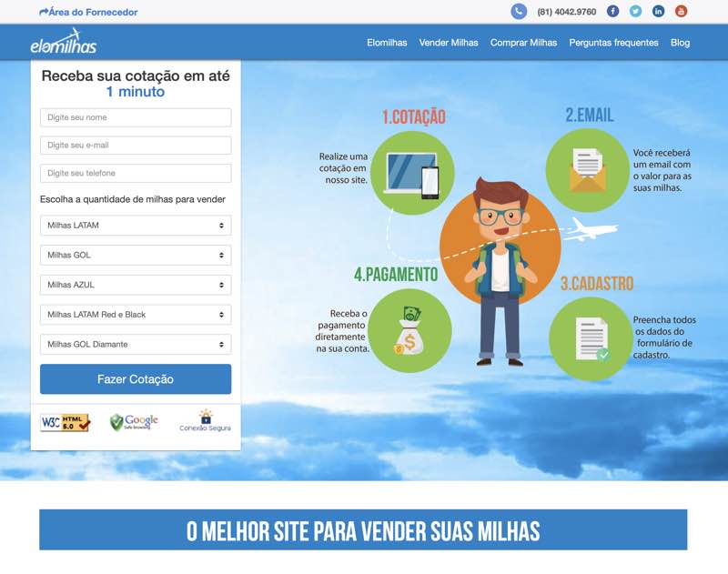
Task: Click the 4.PAGAMENTO heading
Action: click(396, 274)
